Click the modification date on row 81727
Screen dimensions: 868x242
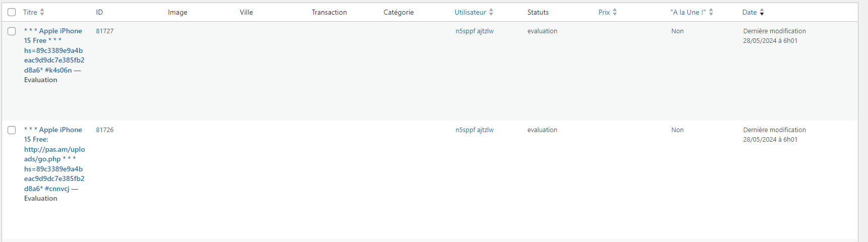[774, 36]
